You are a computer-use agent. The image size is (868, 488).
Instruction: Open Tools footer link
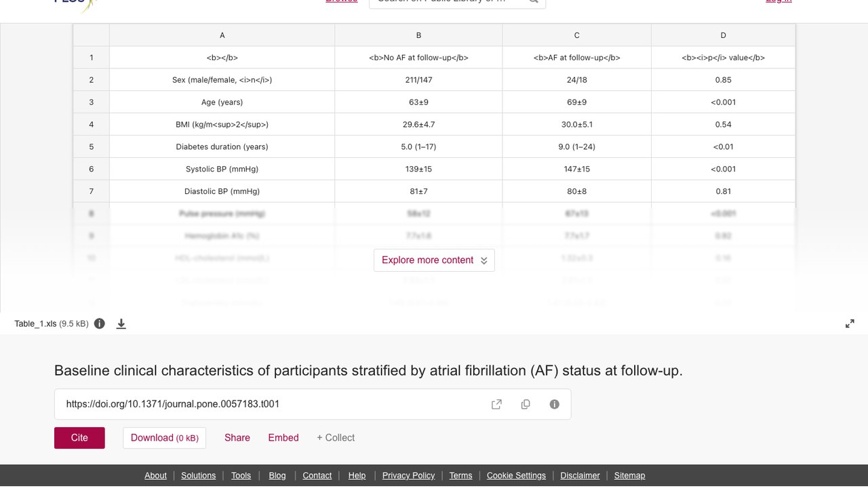241,475
